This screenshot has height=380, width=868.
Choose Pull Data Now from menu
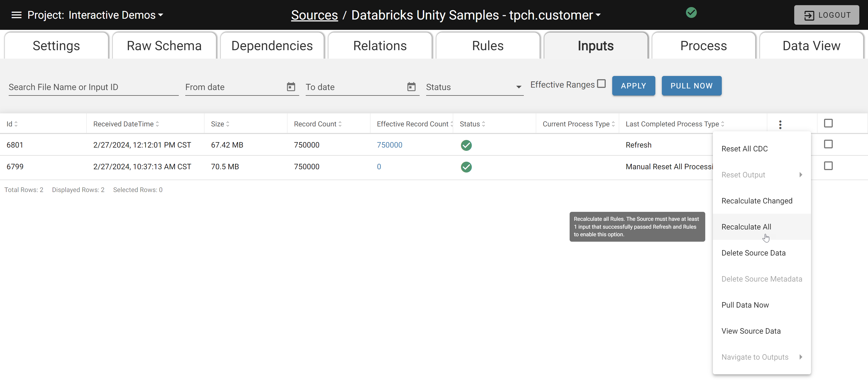pos(761,305)
